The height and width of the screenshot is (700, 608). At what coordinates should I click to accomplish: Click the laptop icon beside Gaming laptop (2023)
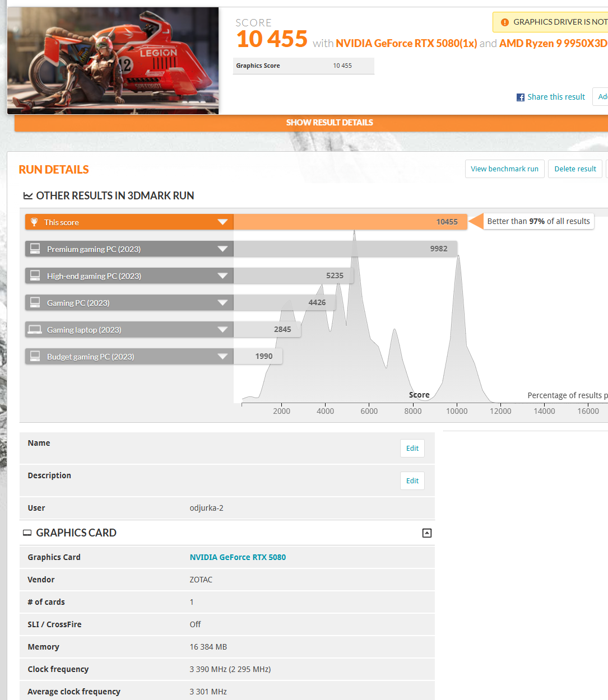point(35,329)
